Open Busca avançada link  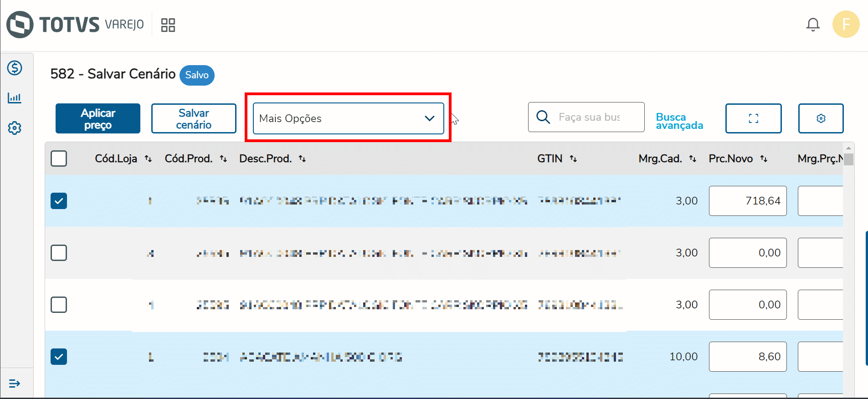679,121
